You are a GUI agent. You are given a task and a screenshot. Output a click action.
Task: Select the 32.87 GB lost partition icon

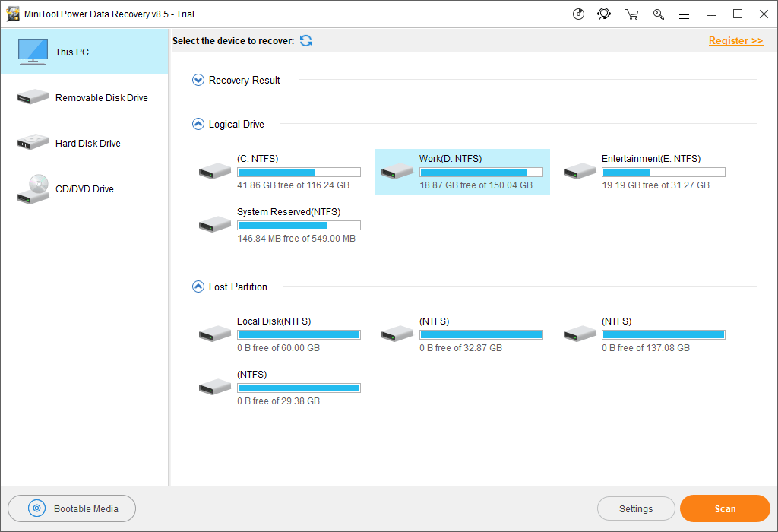(397, 334)
